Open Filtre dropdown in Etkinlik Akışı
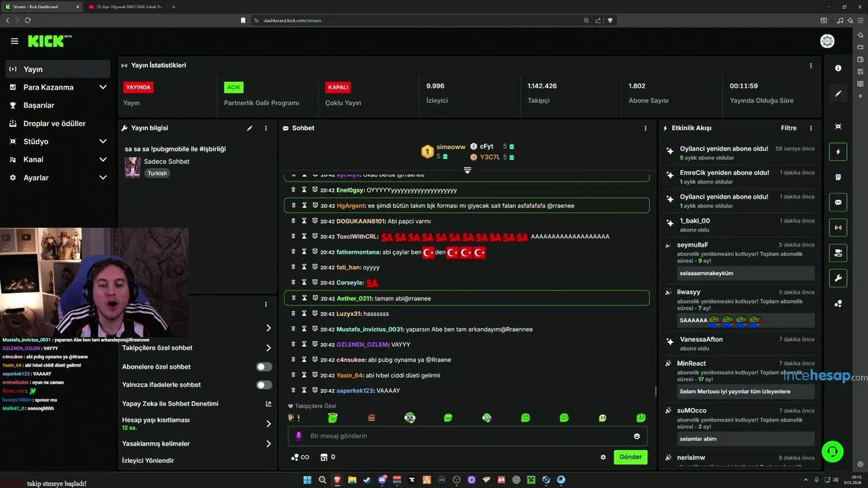868x488 pixels. pos(789,128)
